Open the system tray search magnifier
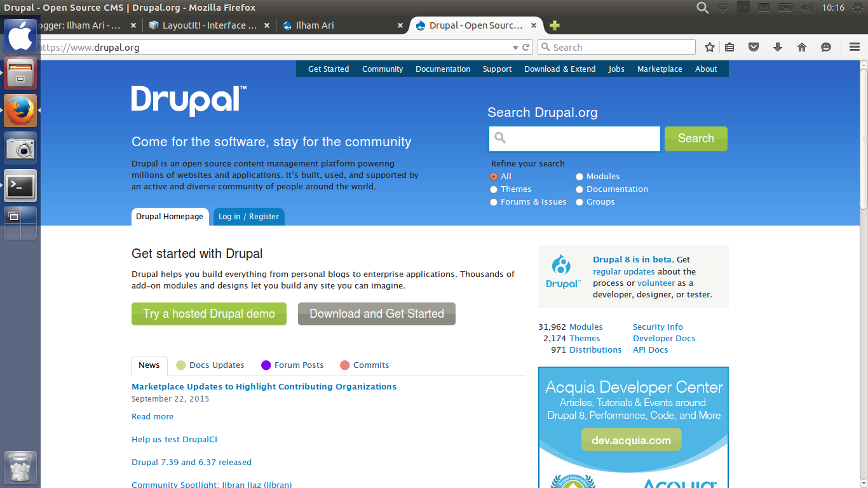Viewport: 868px width, 488px height. point(702,8)
